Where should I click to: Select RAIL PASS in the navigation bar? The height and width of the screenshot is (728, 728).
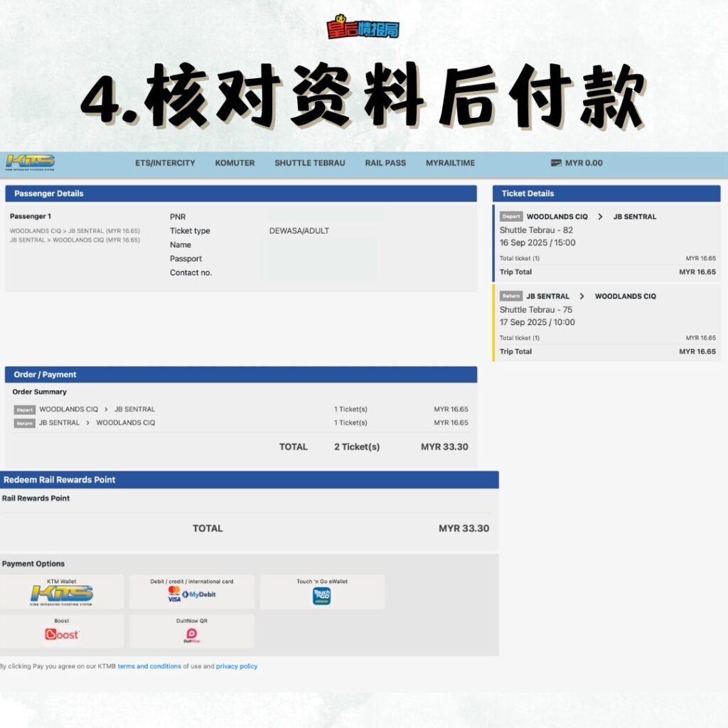click(x=385, y=163)
